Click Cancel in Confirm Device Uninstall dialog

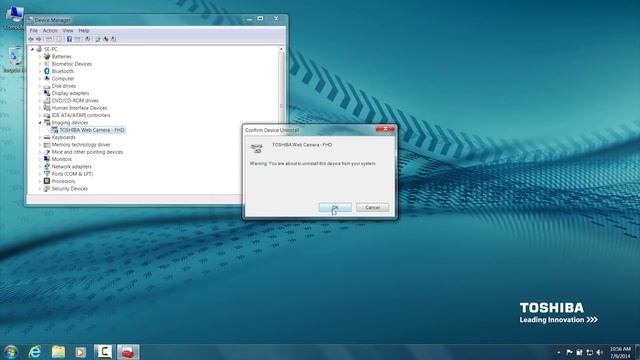pyautogui.click(x=372, y=207)
